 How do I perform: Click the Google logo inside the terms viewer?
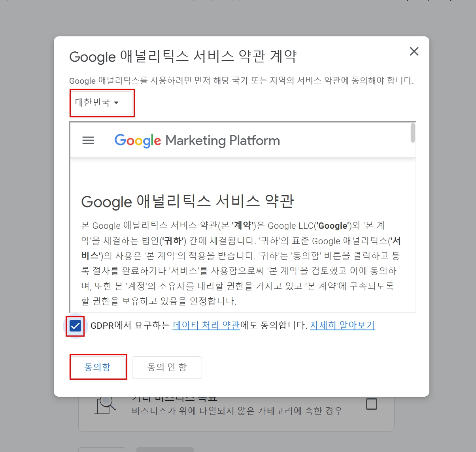coord(137,140)
